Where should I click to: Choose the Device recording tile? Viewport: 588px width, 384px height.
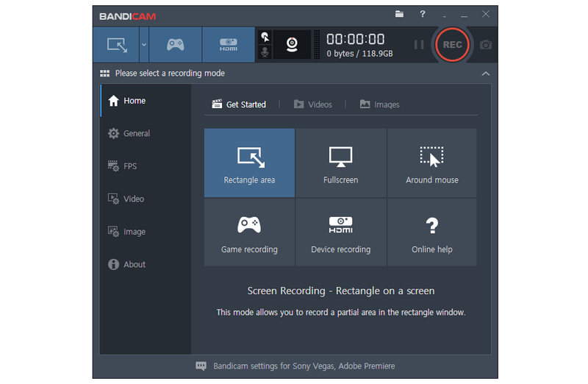(x=341, y=232)
